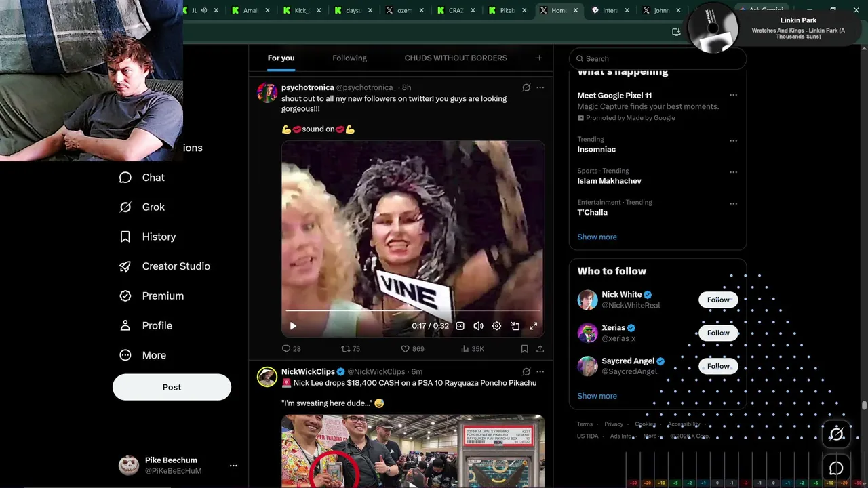Share psychotronica's post
The width and height of the screenshot is (868, 488).
pos(540,349)
